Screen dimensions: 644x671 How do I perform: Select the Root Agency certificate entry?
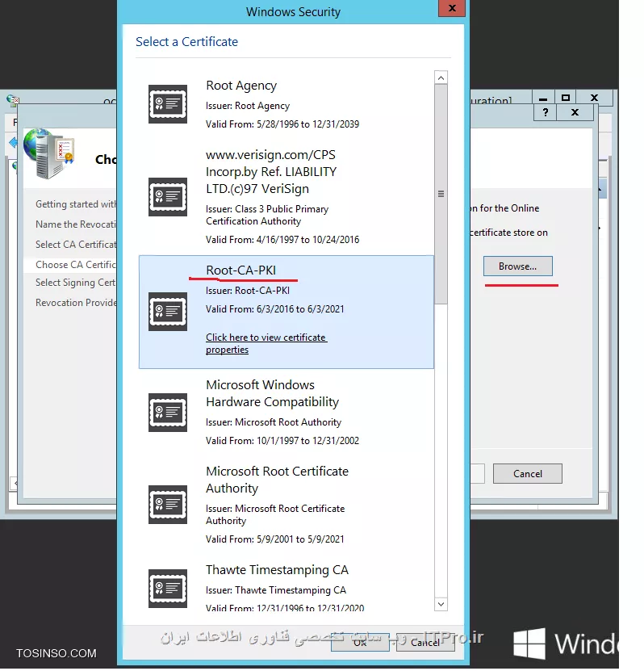pyautogui.click(x=286, y=104)
